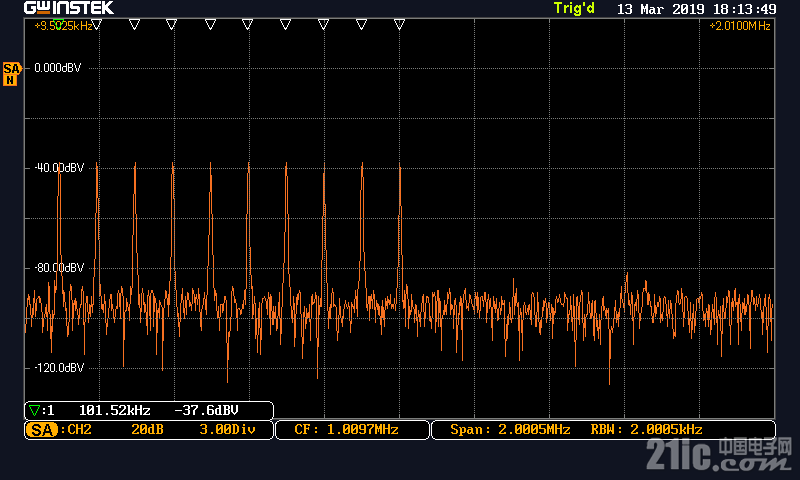Click the SA N spectrum analyzer reference indicator
The image size is (800, 480).
click(x=11, y=74)
